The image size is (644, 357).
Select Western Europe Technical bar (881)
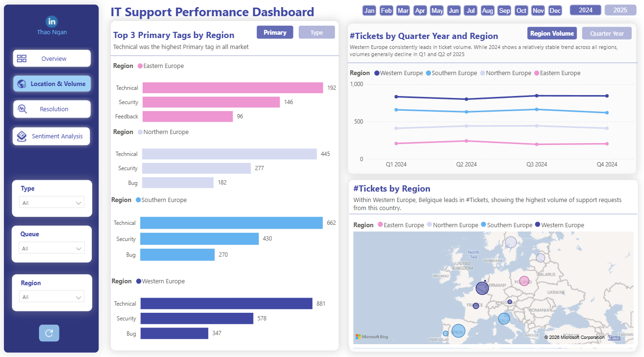(x=226, y=304)
